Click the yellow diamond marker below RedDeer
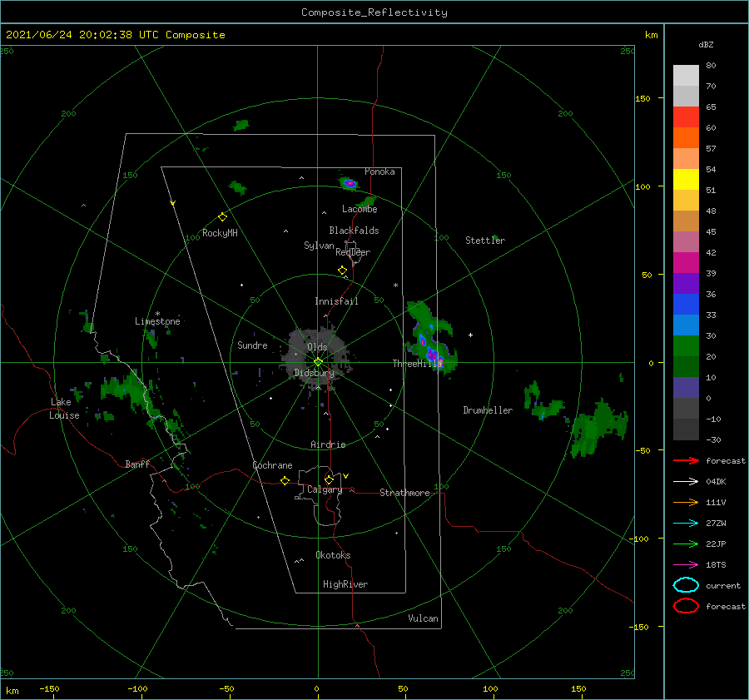Screen dimensions: 749x700 tap(342, 271)
